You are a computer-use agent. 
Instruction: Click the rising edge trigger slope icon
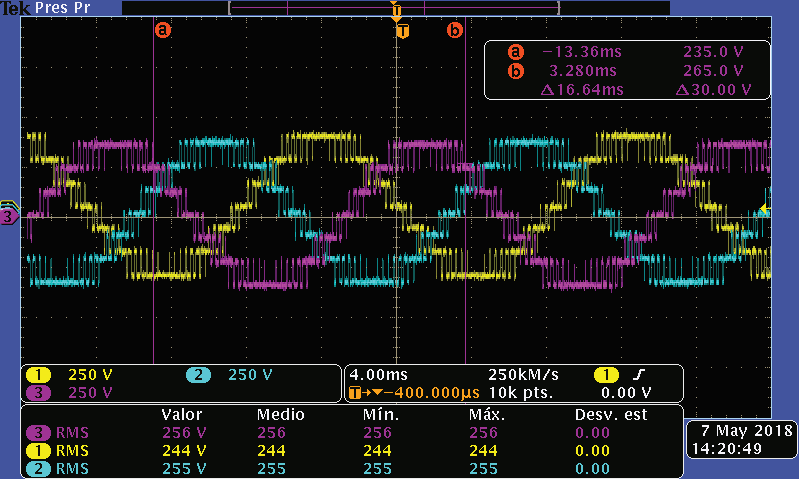tap(638, 375)
